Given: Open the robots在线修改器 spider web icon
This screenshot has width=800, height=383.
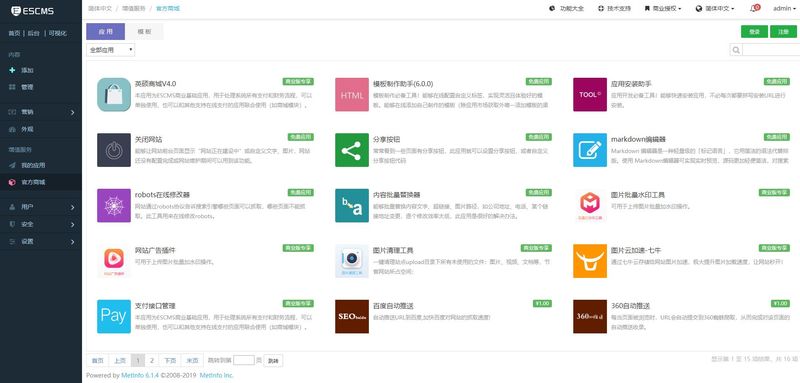Looking at the screenshot, I should (x=114, y=206).
